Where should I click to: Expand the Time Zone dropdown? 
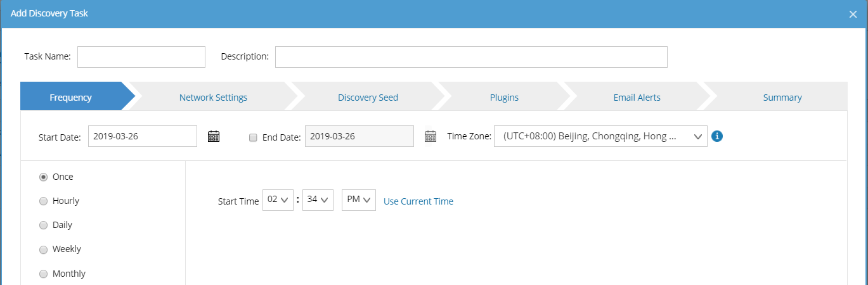pos(600,136)
